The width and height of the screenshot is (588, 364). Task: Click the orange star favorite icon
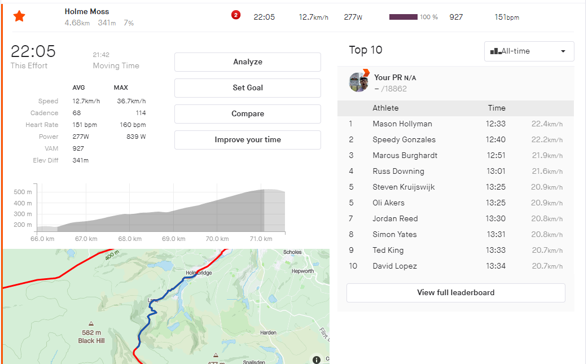click(x=19, y=16)
